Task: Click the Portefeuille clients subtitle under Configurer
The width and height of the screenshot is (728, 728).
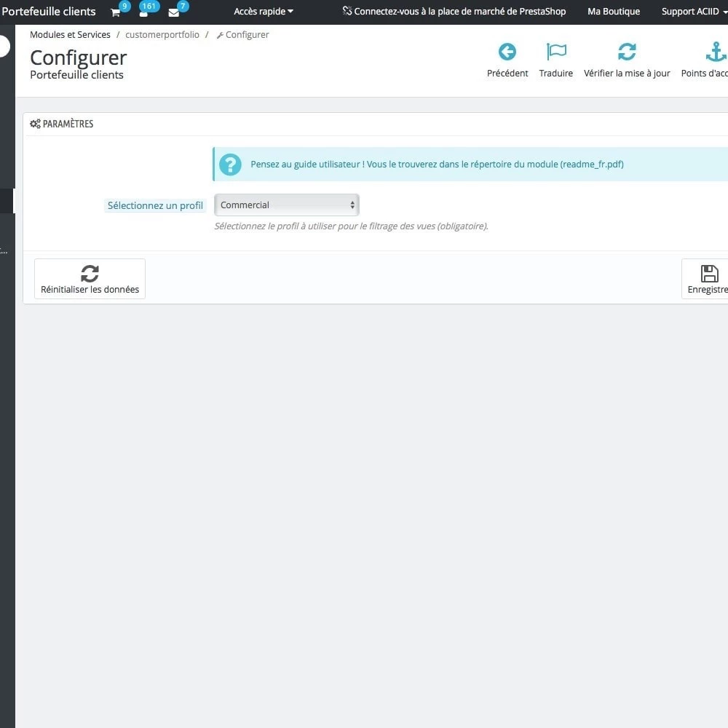Action: click(x=76, y=75)
